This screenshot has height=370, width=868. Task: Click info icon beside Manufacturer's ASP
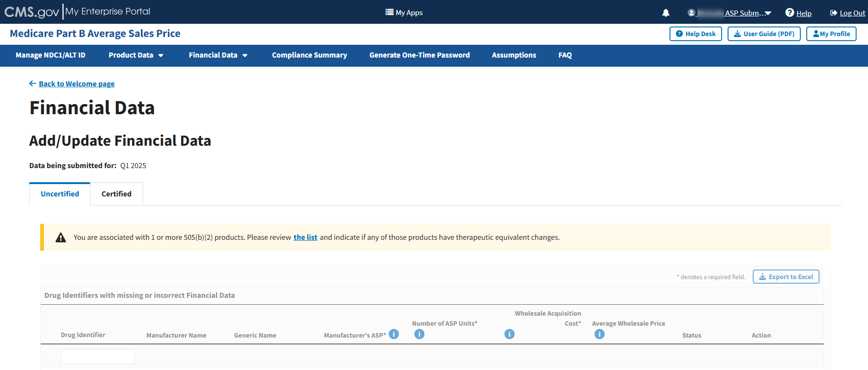[394, 334]
